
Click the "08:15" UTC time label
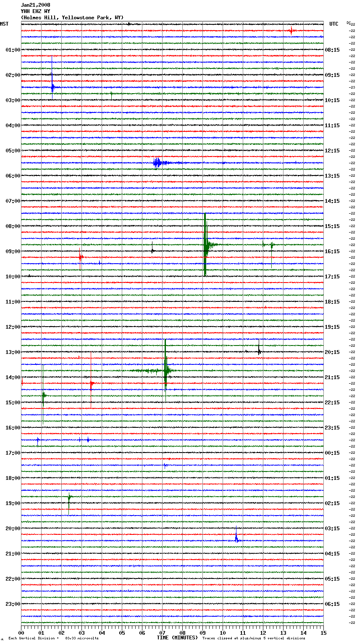coord(332,50)
